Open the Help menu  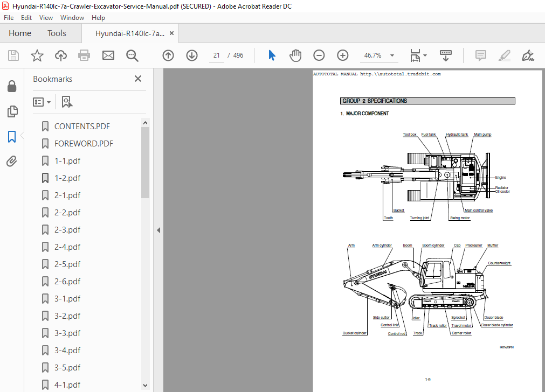pyautogui.click(x=98, y=18)
